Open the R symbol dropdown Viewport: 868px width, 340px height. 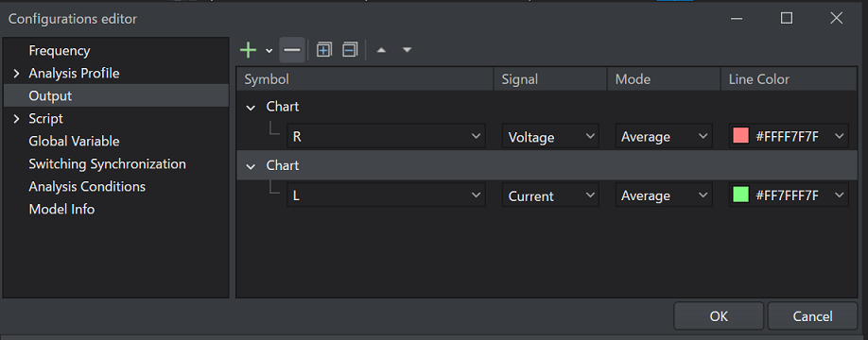386,136
